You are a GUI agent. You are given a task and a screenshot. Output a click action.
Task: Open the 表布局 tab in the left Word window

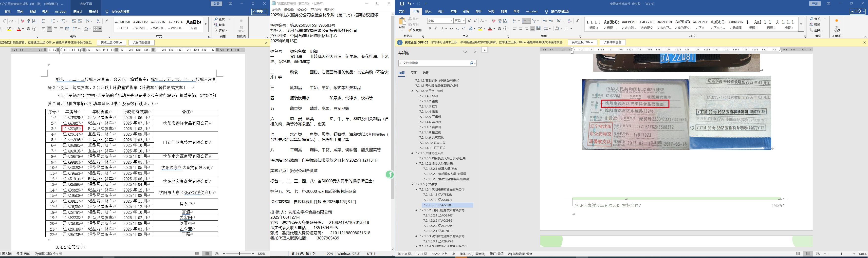click(x=93, y=11)
